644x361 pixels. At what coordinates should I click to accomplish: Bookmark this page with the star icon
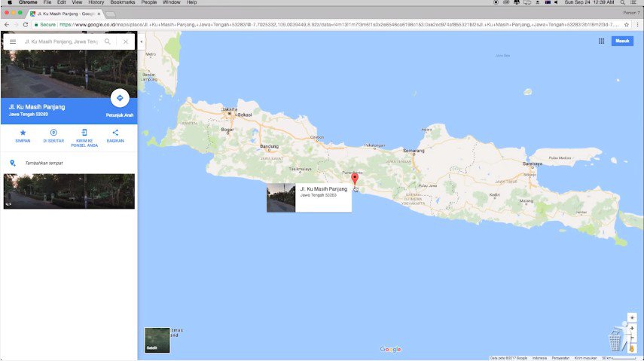pyautogui.click(x=627, y=25)
